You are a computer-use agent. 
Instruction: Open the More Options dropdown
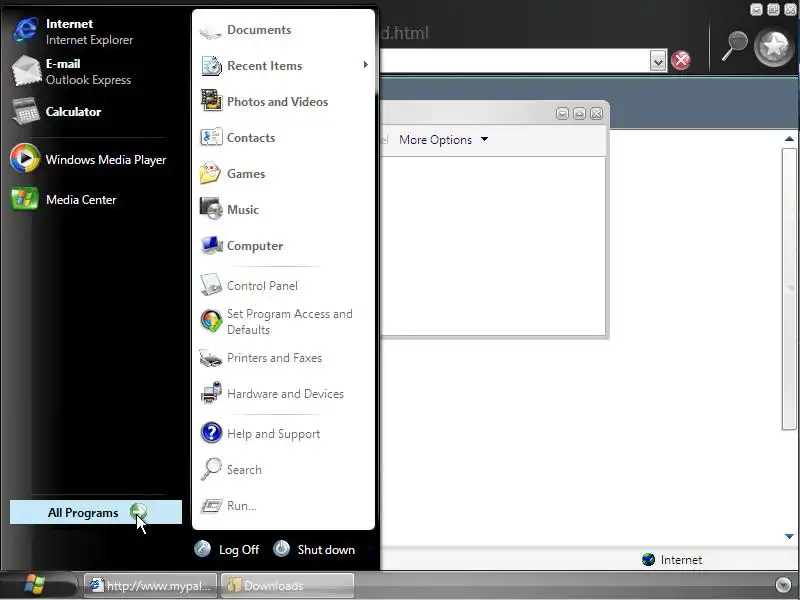point(443,139)
